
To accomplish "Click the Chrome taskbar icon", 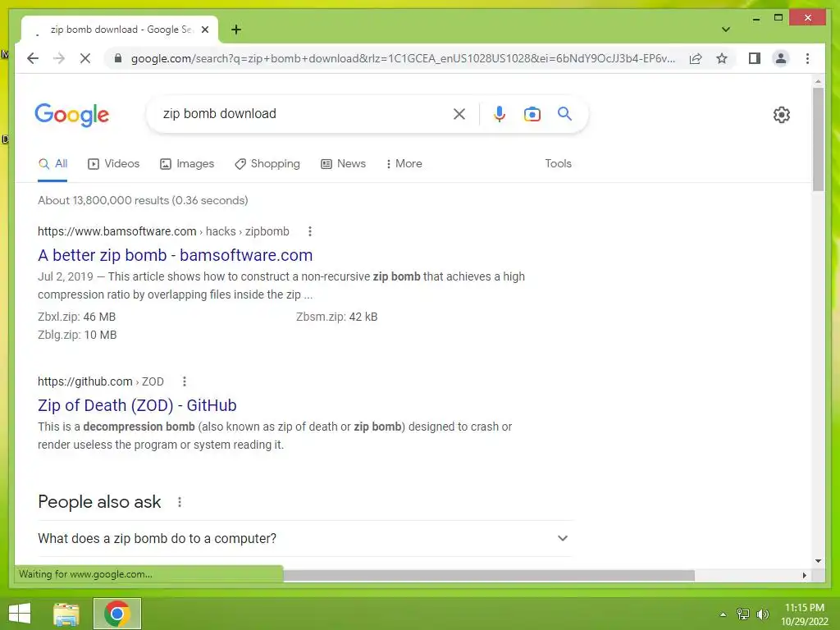I will 116,614.
